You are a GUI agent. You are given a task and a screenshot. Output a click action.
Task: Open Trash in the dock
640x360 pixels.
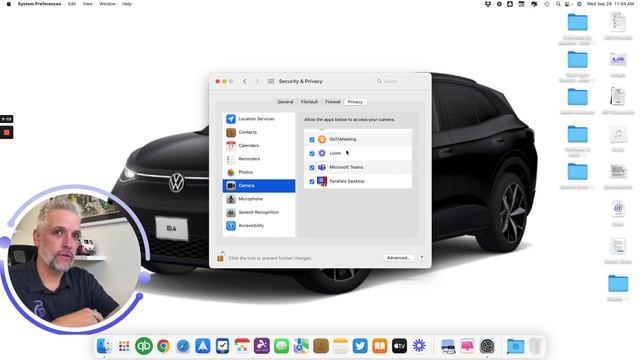point(535,346)
